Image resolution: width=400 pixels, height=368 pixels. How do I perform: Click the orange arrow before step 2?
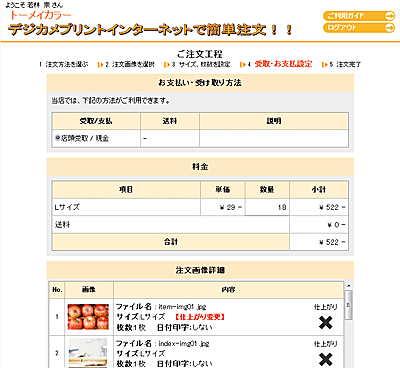[x=100, y=65]
